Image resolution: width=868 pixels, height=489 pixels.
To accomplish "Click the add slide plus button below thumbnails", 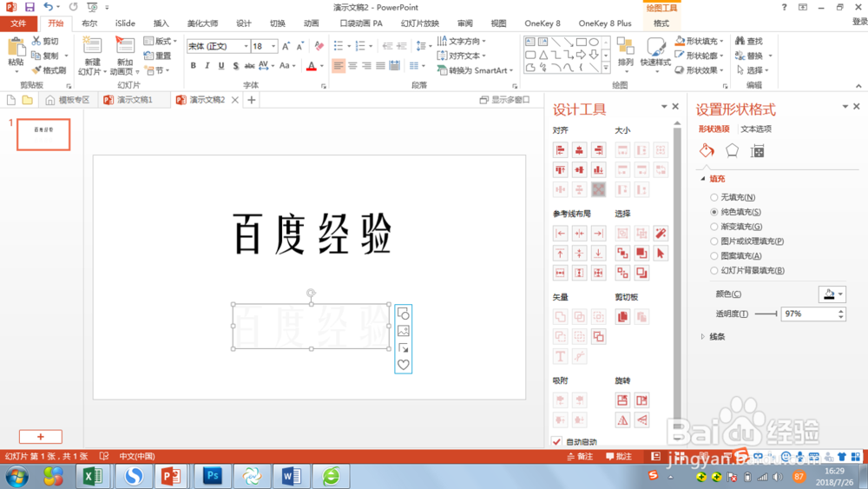I will [41, 436].
